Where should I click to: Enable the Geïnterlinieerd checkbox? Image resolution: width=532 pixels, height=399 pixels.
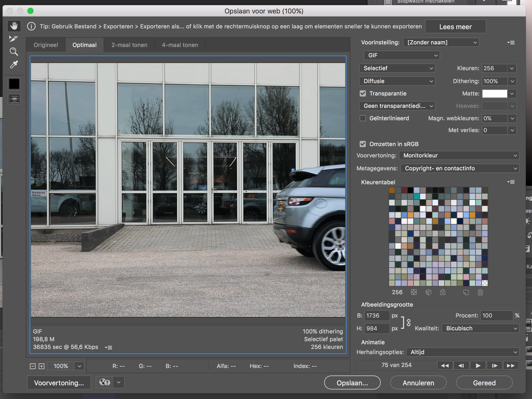point(363,118)
